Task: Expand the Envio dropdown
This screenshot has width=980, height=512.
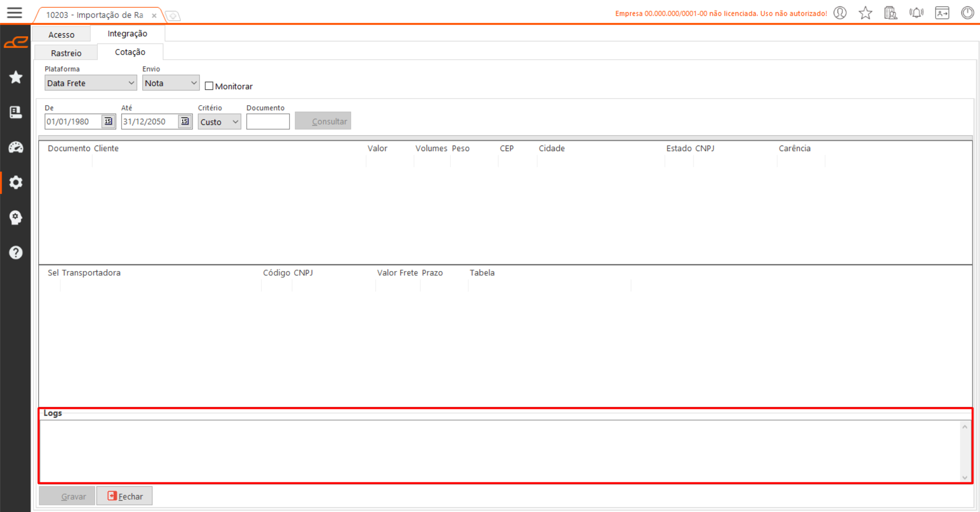Action: 194,83
